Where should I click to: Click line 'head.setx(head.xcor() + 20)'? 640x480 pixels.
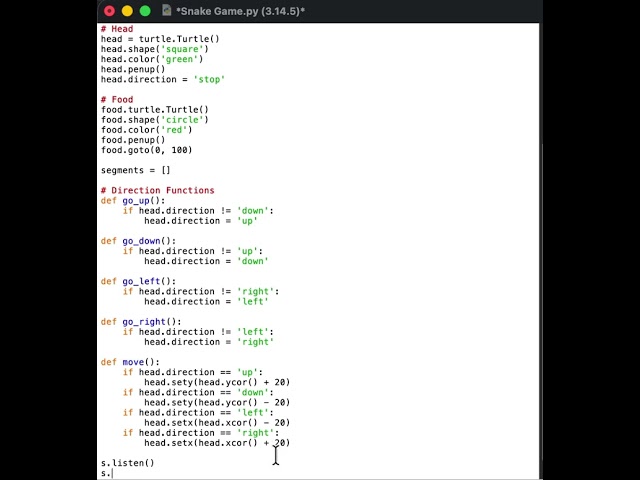pos(217,443)
